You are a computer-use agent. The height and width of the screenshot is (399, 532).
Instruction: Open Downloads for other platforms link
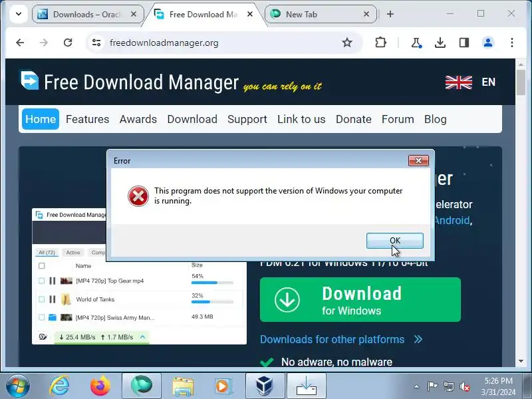(x=341, y=339)
